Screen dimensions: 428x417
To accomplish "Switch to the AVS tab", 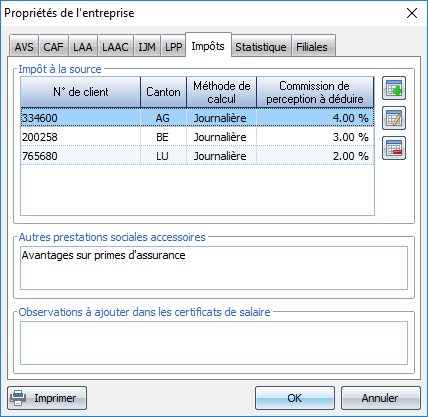I will (24, 46).
